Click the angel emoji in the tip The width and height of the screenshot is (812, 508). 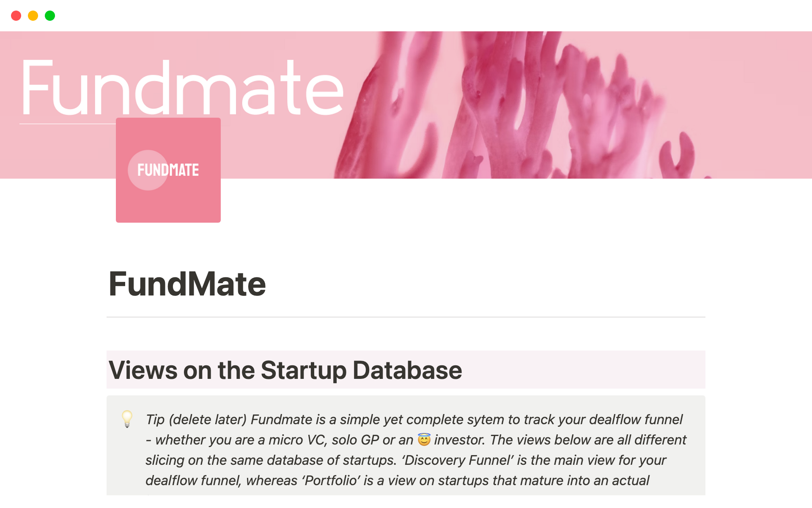tap(424, 440)
